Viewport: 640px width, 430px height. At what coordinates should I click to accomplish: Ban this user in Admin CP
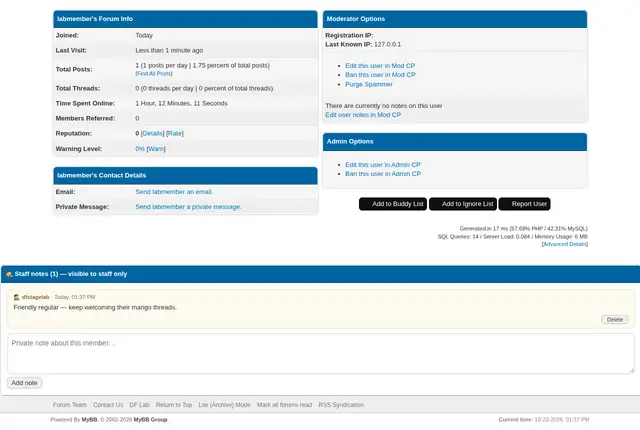pos(383,174)
